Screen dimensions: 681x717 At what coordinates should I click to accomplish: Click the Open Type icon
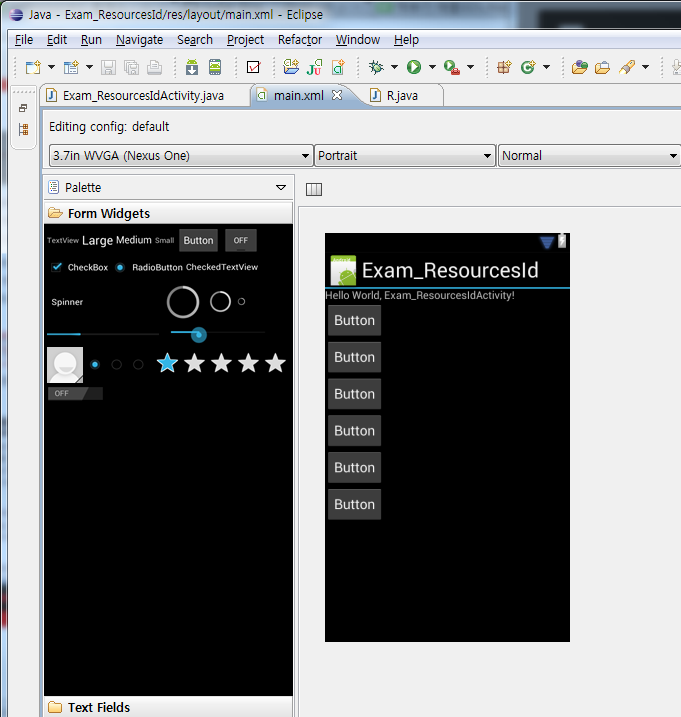[x=579, y=68]
